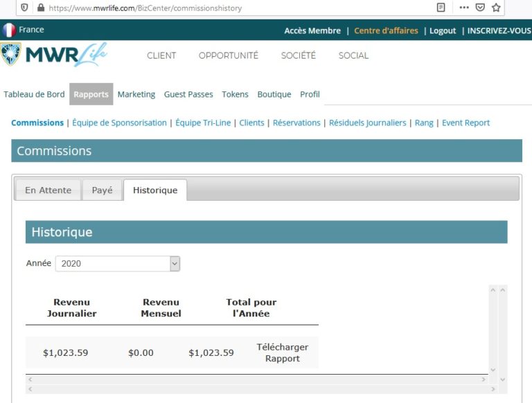
Task: Open the page actions three-dot menu
Action: [463, 8]
